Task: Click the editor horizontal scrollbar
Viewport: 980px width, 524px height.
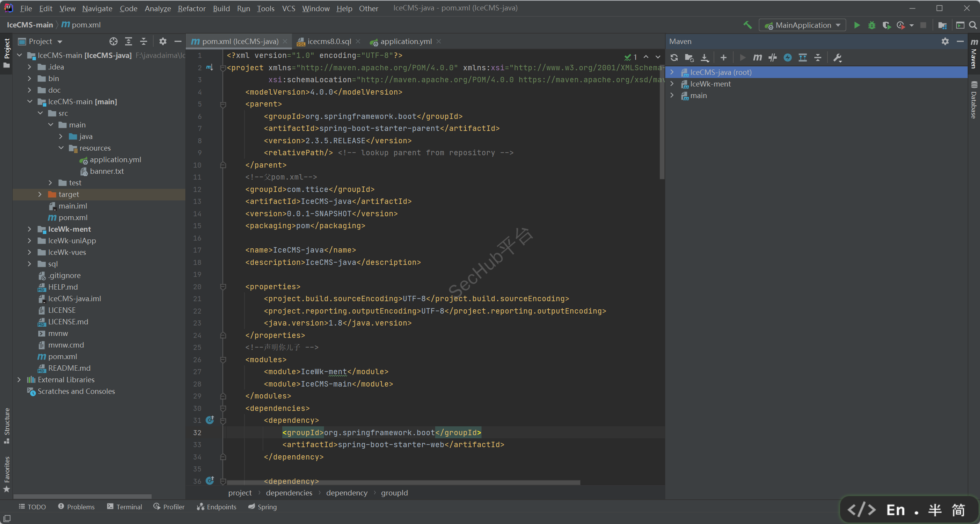Action: (x=403, y=483)
